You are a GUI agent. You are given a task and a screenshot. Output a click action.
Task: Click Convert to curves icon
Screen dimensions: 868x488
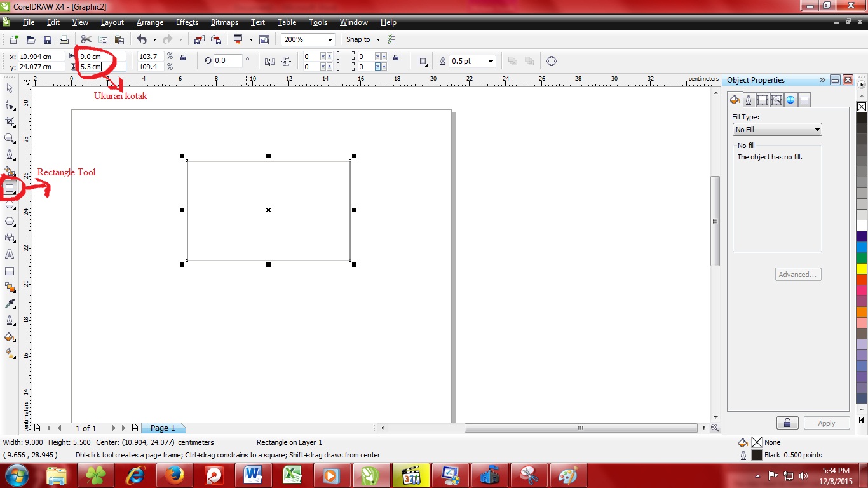[x=551, y=61]
